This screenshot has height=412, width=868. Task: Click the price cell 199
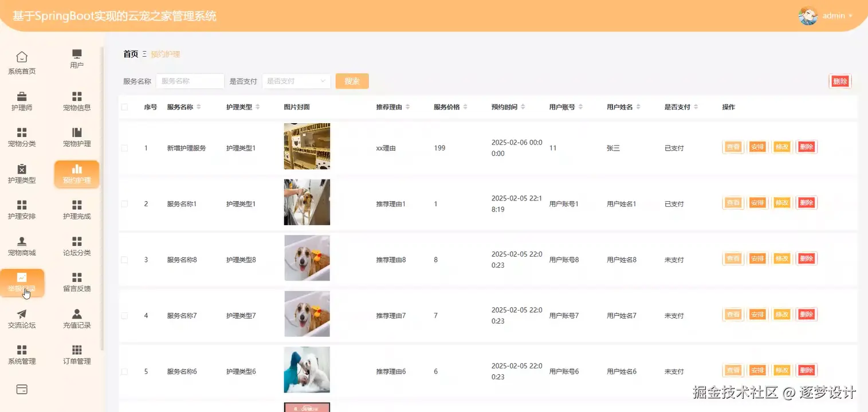439,148
